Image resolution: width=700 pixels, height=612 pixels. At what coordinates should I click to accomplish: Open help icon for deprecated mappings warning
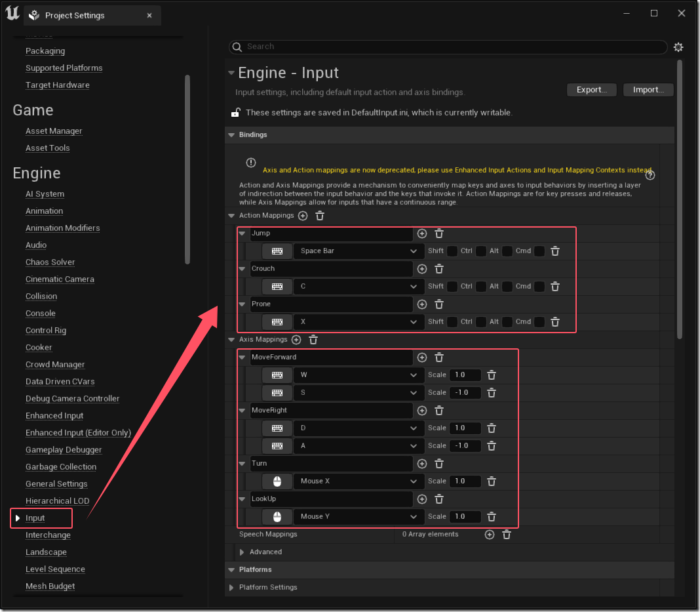pos(650,175)
